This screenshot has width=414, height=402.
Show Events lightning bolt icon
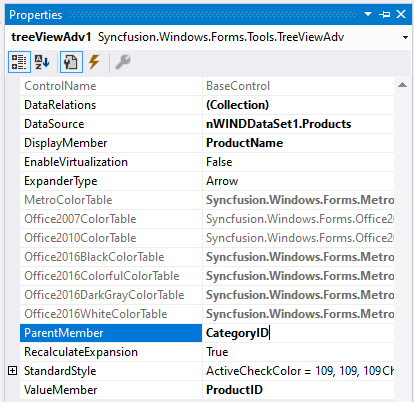point(94,62)
